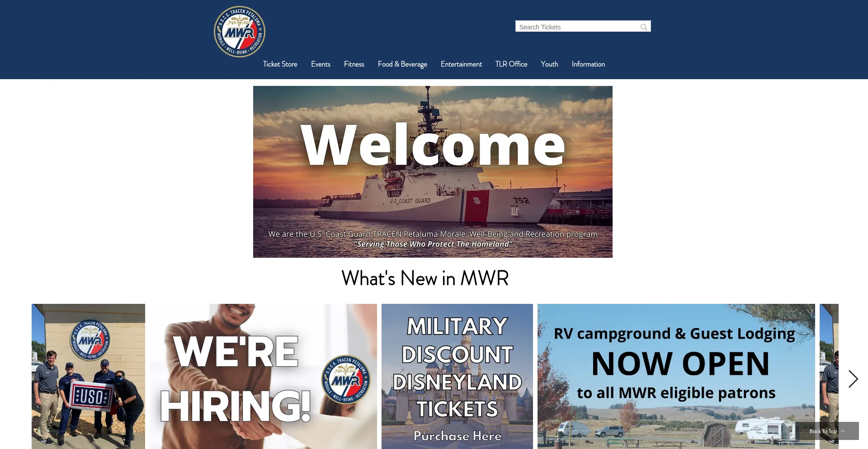Click the Welcome Coast Guard ship banner
This screenshot has height=449, width=868.
(433, 172)
